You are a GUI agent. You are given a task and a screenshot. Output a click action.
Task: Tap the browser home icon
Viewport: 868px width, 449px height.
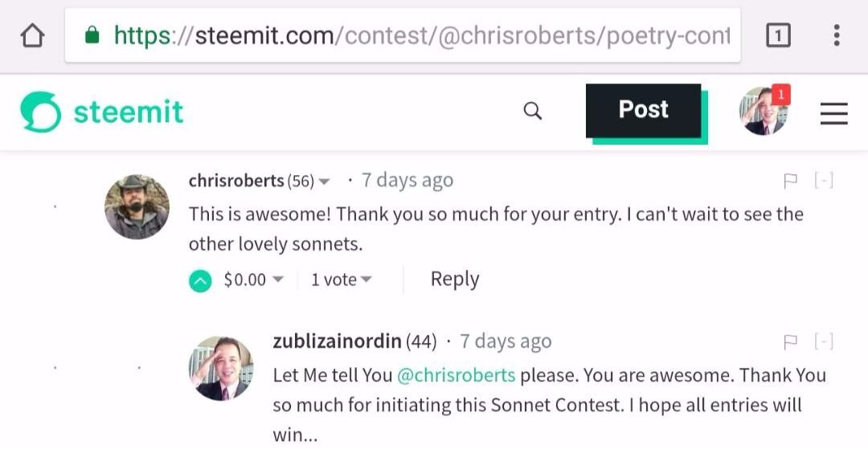[32, 36]
